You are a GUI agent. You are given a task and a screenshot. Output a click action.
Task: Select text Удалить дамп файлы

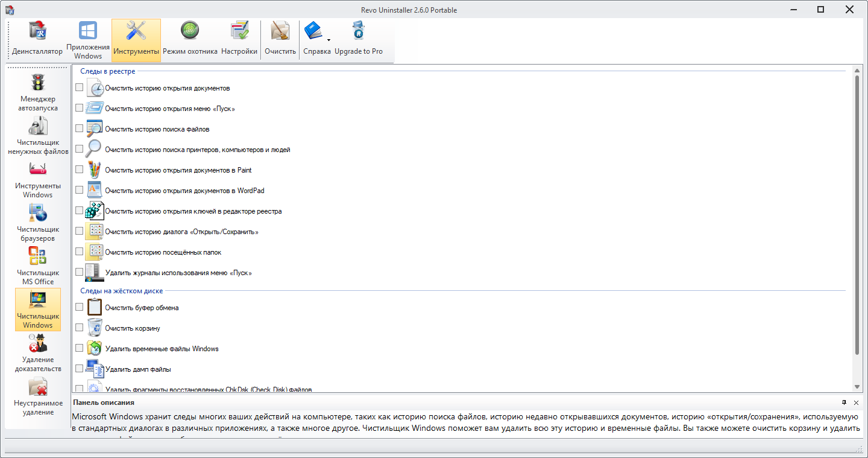138,369
